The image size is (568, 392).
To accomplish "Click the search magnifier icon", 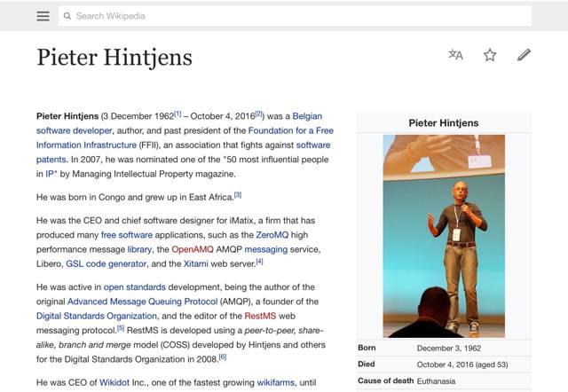I will click(67, 16).
